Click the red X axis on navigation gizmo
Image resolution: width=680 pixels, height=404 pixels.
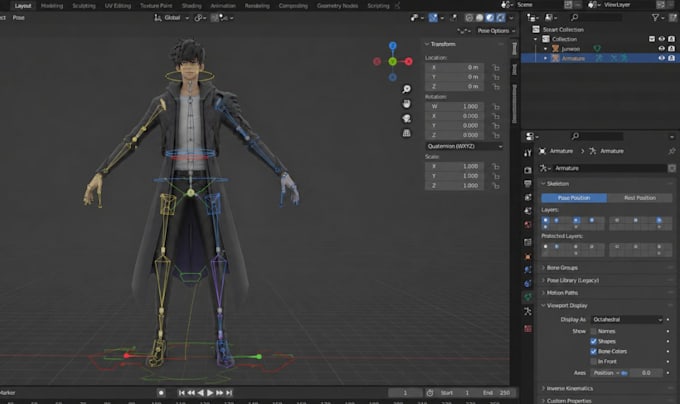pyautogui.click(x=409, y=62)
